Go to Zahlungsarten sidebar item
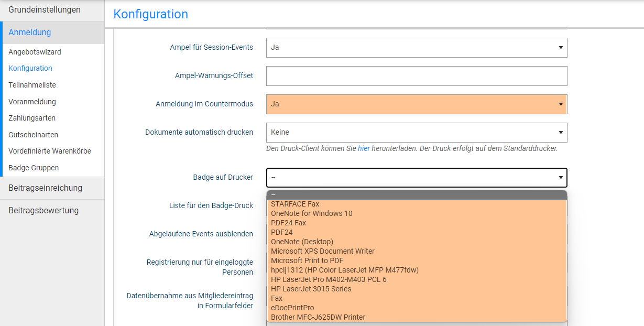Screen dimensions: 644x326 (x=32, y=118)
